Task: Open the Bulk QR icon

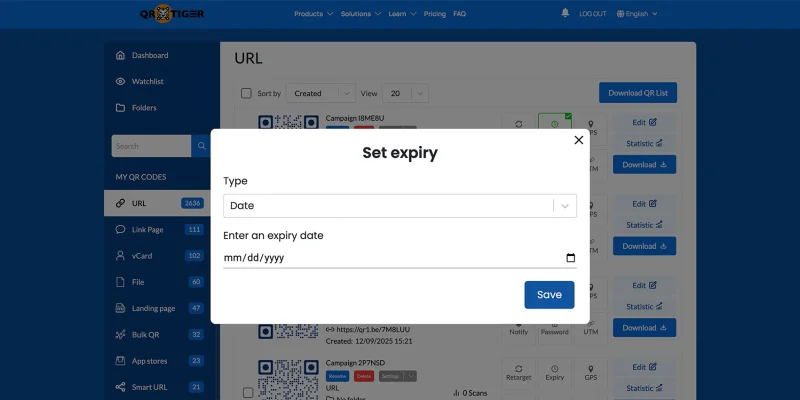Action: point(120,335)
